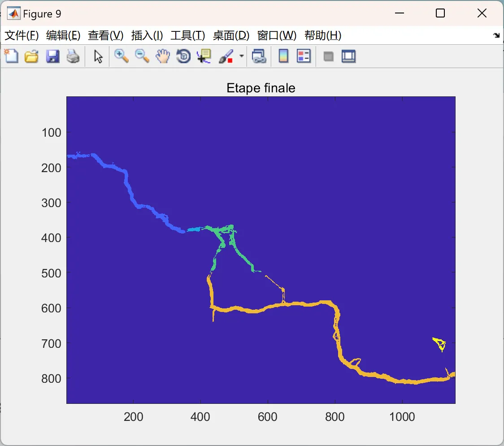The width and height of the screenshot is (504, 446).
Task: Toggle the Brush data tool
Action: [226, 56]
